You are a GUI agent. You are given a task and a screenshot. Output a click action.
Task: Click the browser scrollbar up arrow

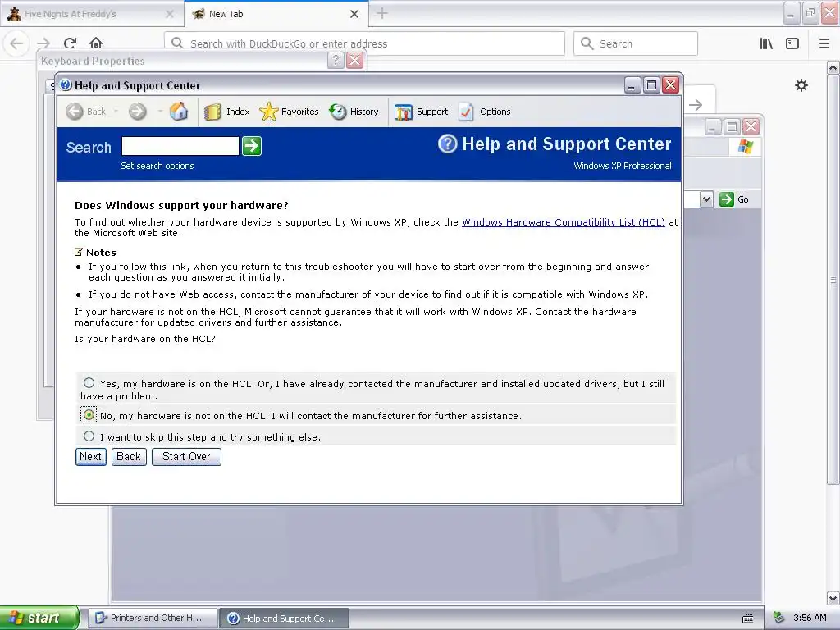coord(833,68)
